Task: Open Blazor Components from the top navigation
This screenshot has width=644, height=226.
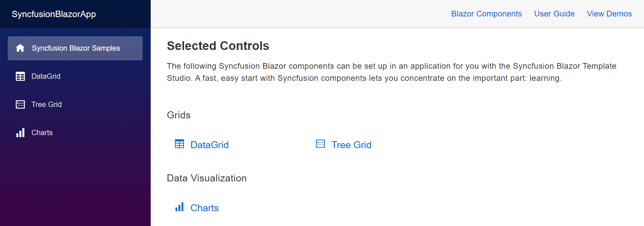Action: [486, 14]
